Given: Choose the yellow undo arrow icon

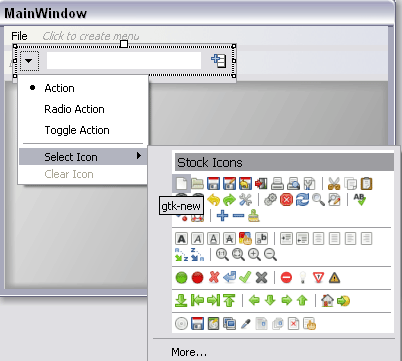Looking at the screenshot, I should coord(213,200).
